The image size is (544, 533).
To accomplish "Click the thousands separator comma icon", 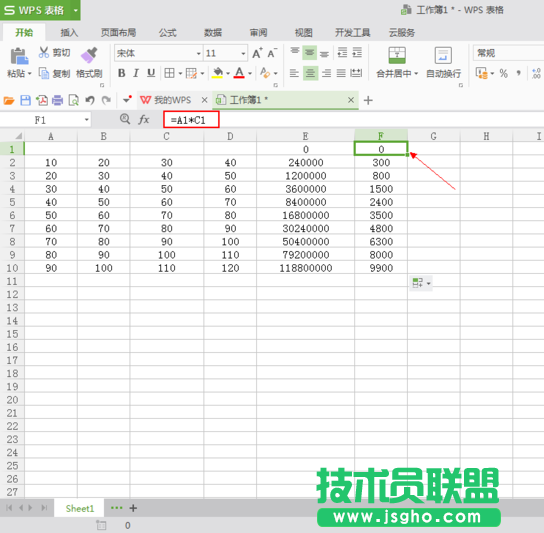I will (x=519, y=73).
